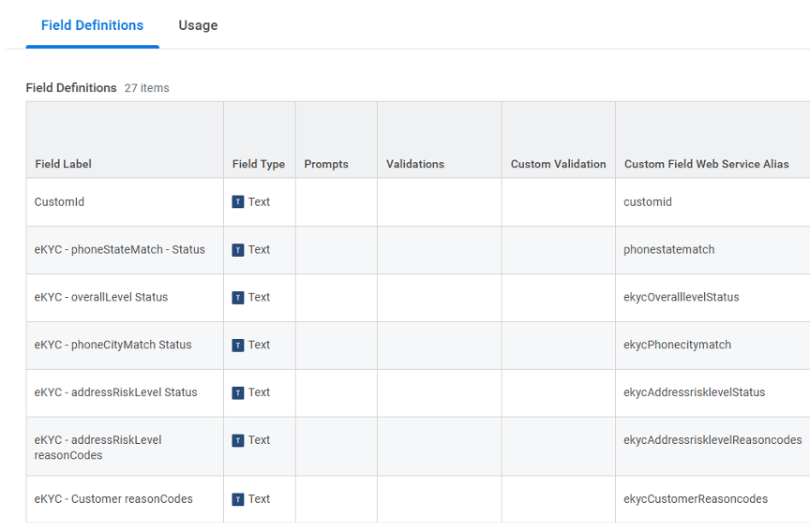Click the Field Type column header
Image resolution: width=810 pixels, height=532 pixels.
(259, 164)
